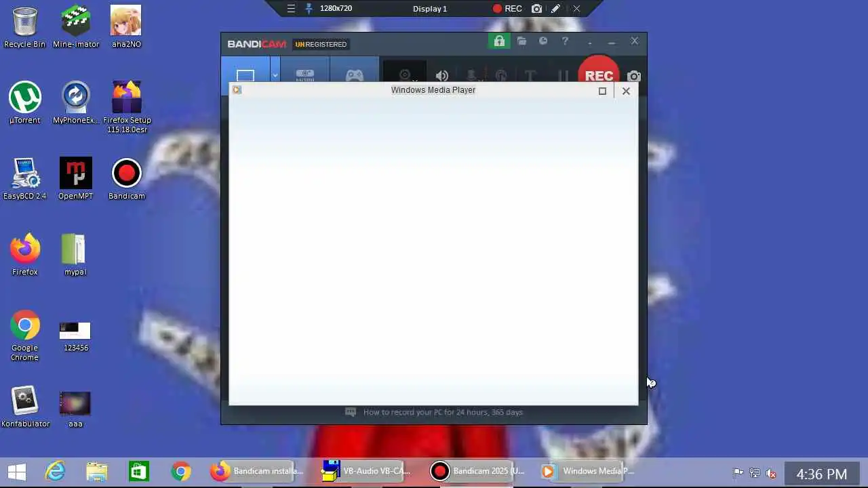868x488 pixels.
Task: Select the aaa file on the desktop
Action: (75, 409)
